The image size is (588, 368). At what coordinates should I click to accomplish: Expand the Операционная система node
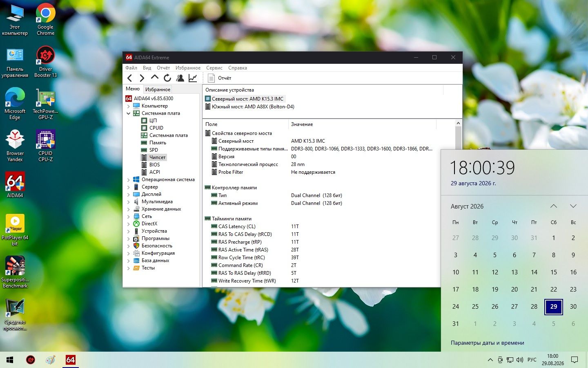tap(129, 180)
